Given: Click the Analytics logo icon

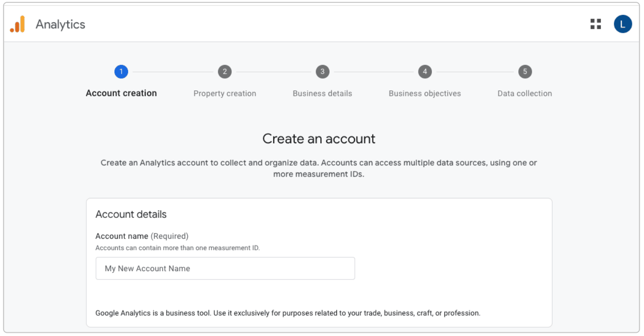Looking at the screenshot, I should pos(16,24).
